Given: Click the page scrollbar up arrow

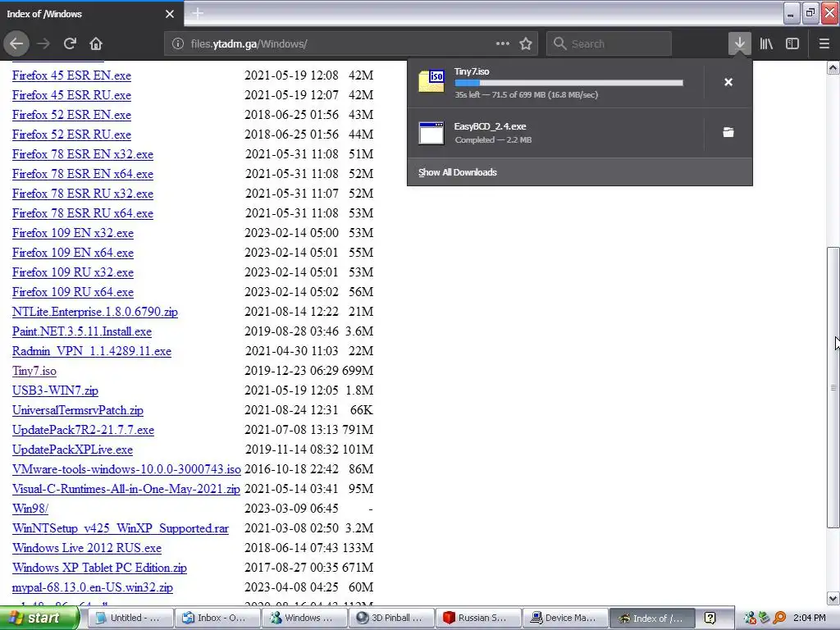Looking at the screenshot, I should coord(833,67).
